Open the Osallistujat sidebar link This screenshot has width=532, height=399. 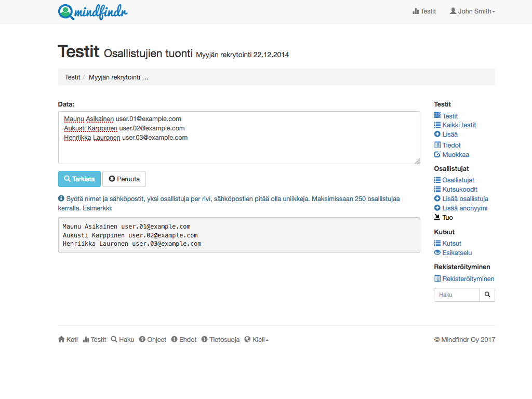458,180
